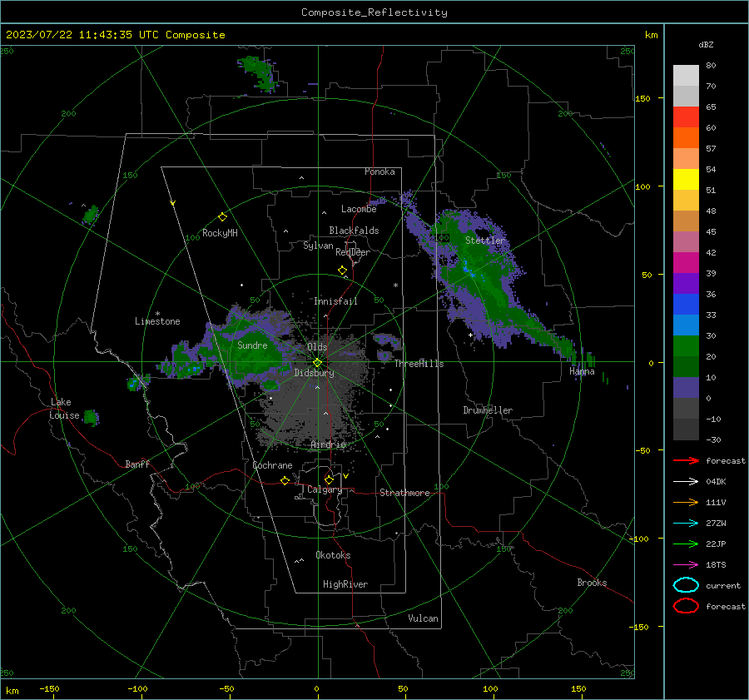Screen dimensions: 749x700
Task: Select the green 30 dBZ color swatch
Action: click(x=686, y=345)
